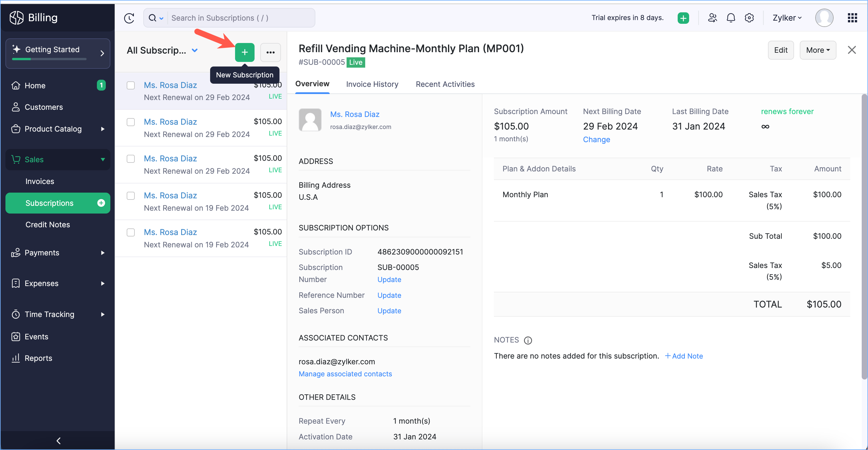
Task: Open the apps grid icon
Action: (x=852, y=18)
